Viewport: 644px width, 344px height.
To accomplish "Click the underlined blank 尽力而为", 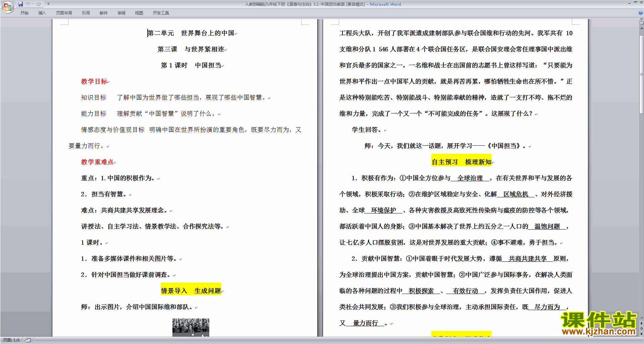I will 547,307.
